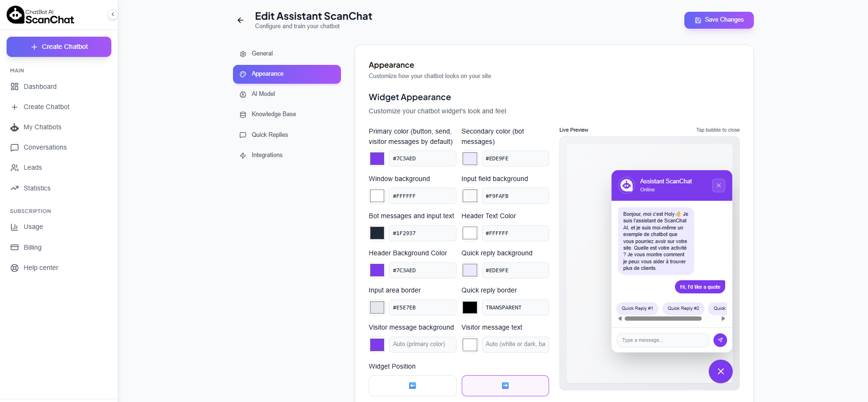The image size is (868, 402).
Task: Open Quick reply background swatch
Action: pyautogui.click(x=470, y=270)
